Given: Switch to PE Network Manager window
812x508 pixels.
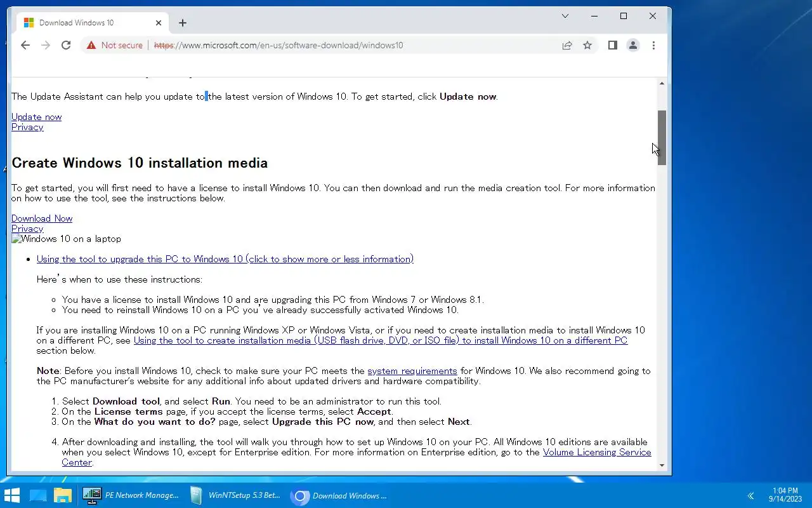Looking at the screenshot, I should [131, 496].
